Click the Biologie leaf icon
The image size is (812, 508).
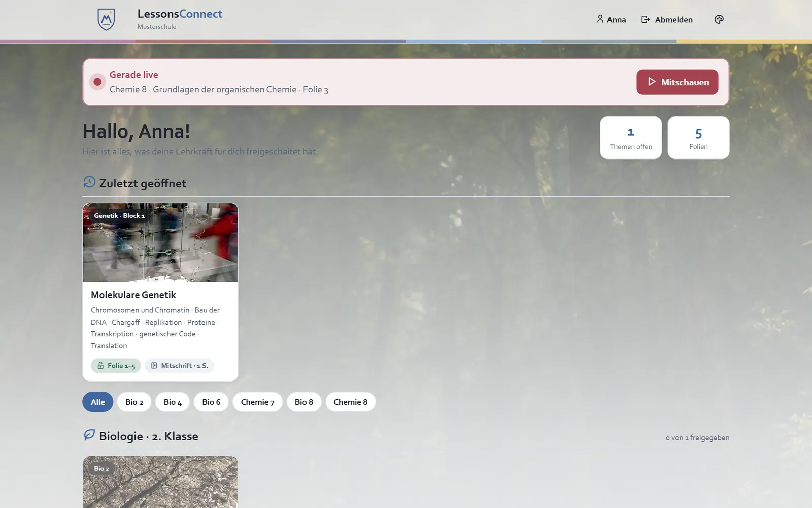point(89,435)
